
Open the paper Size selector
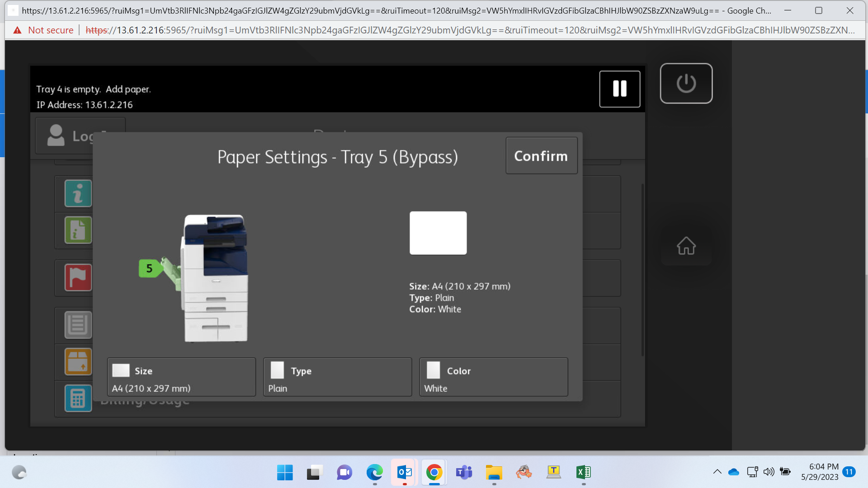coord(181,377)
